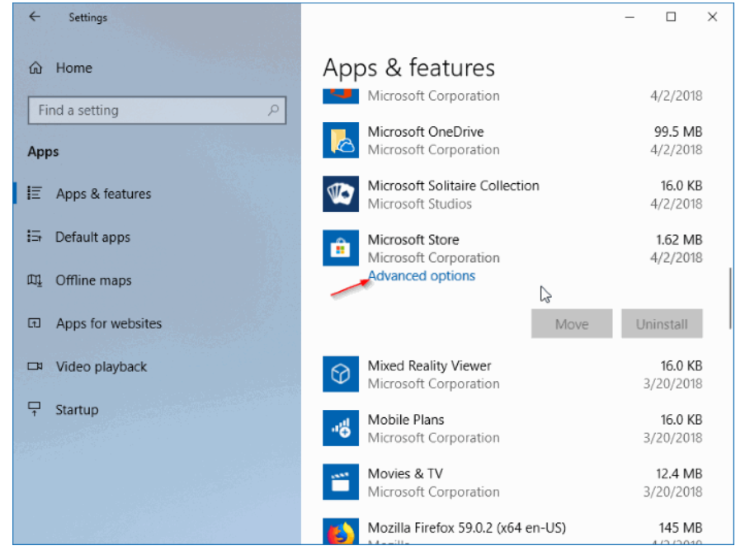
Task: Click the Mixed Reality Viewer cube icon
Action: tap(341, 374)
